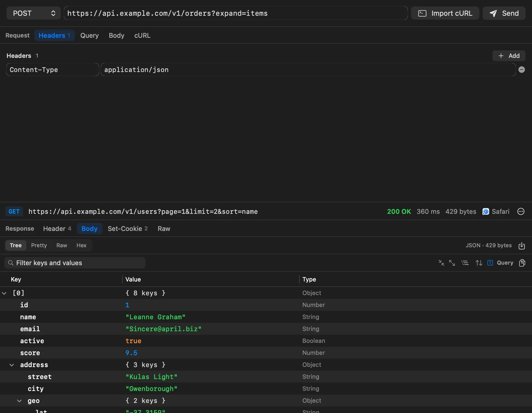
Task: Switch to the request Body tab
Action: (x=117, y=36)
